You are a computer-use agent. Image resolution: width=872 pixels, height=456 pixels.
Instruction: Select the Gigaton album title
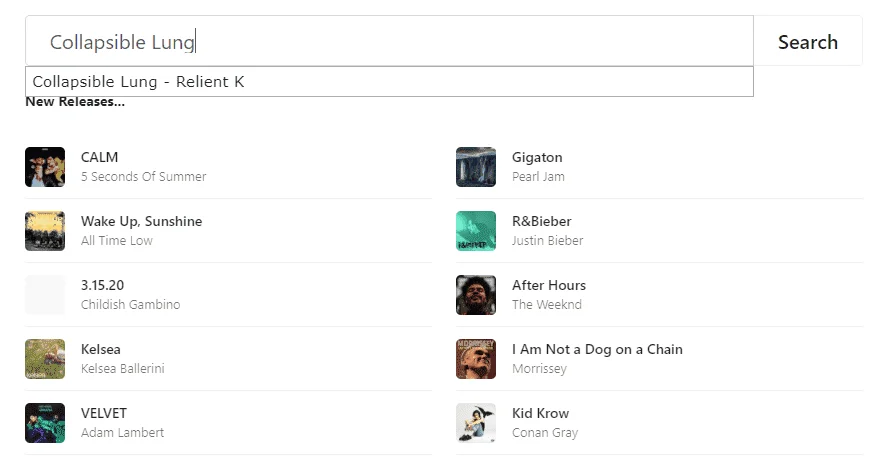pyautogui.click(x=537, y=157)
